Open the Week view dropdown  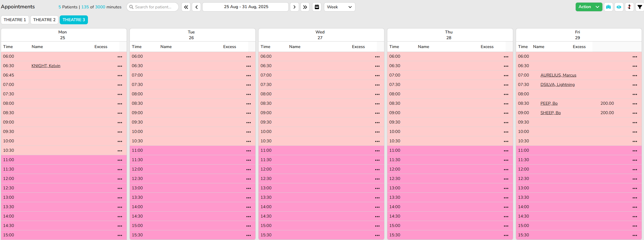339,7
